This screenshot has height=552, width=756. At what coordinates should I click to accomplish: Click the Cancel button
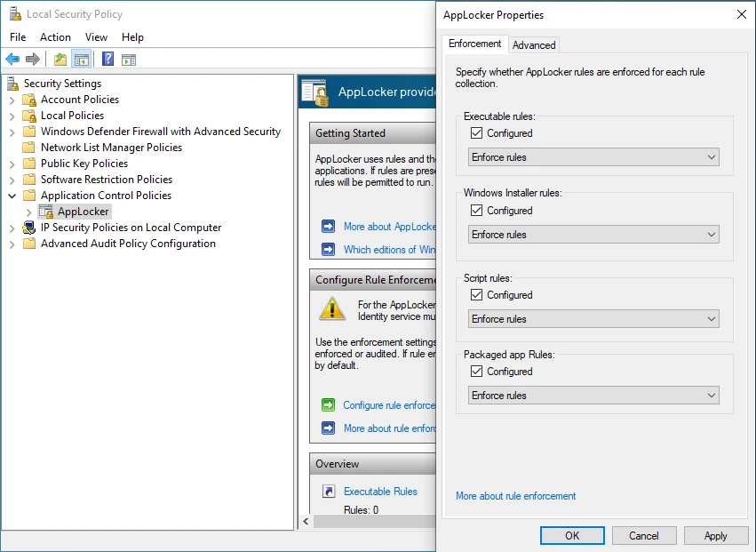(644, 536)
